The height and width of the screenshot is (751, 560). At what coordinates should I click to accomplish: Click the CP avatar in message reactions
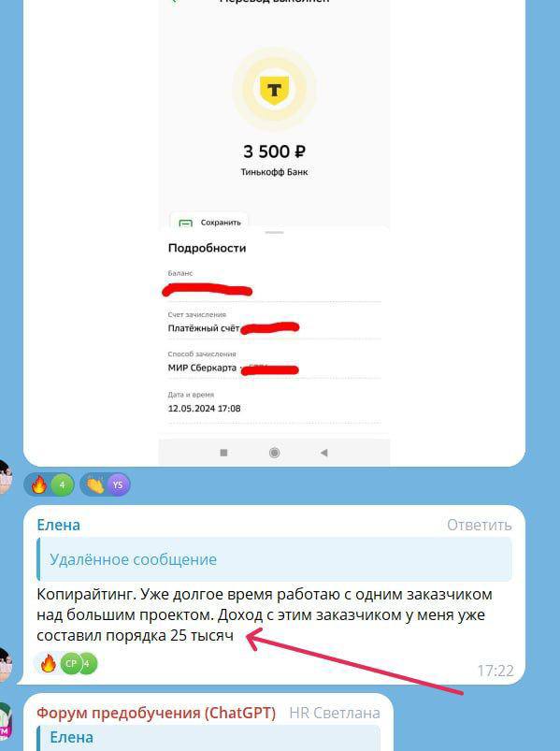coord(71,664)
